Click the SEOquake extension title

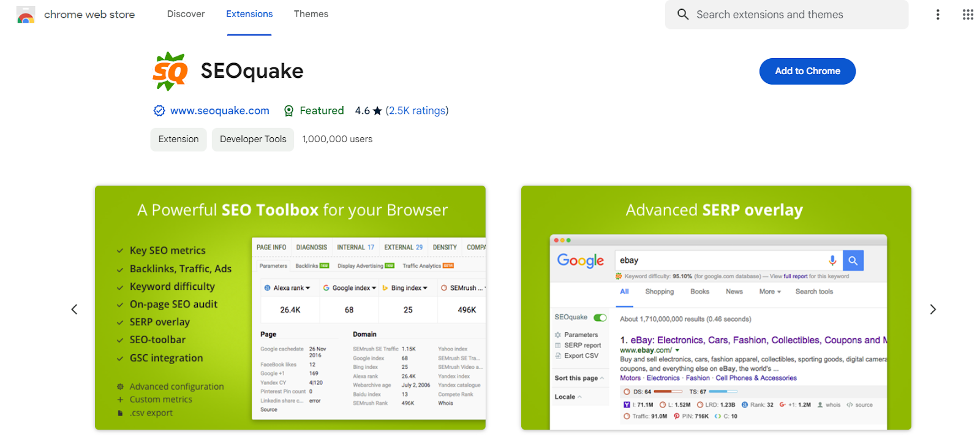point(252,71)
